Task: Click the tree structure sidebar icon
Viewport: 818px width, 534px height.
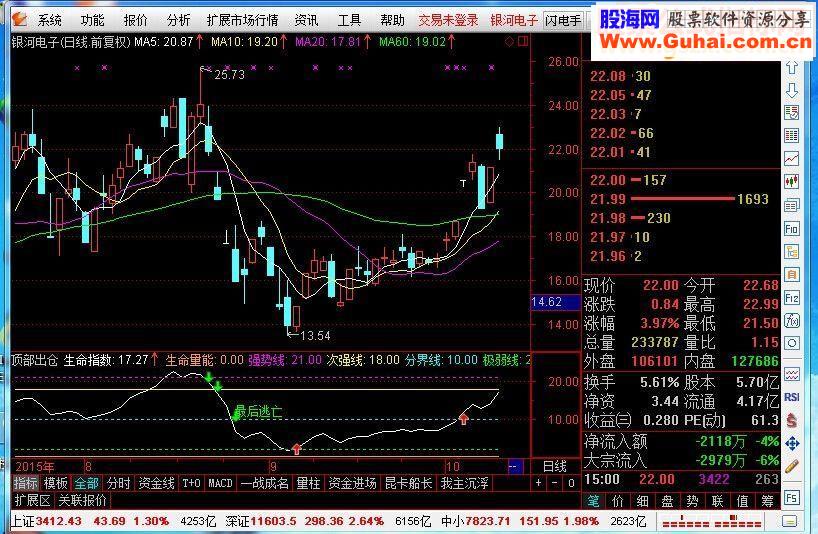Action: click(791, 251)
